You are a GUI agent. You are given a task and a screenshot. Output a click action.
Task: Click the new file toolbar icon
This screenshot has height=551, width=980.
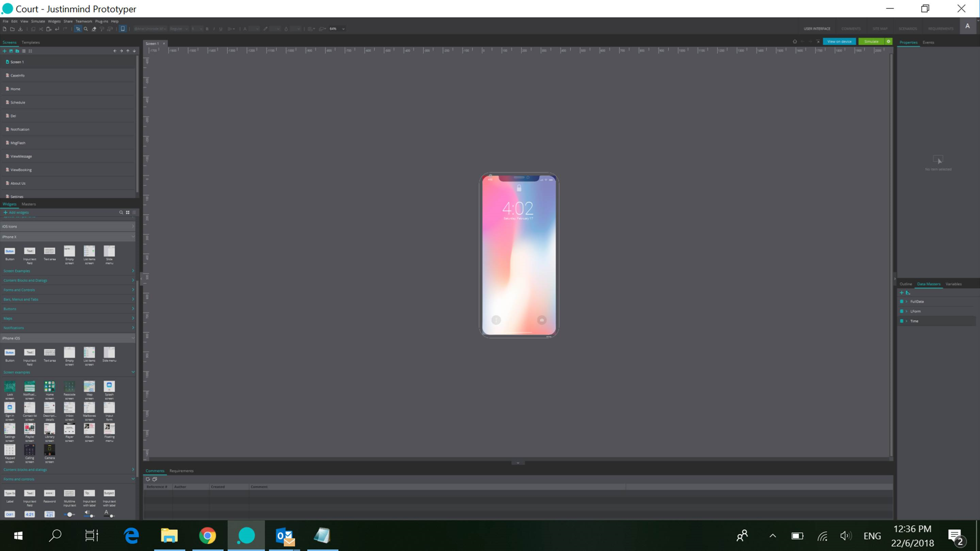(4, 29)
